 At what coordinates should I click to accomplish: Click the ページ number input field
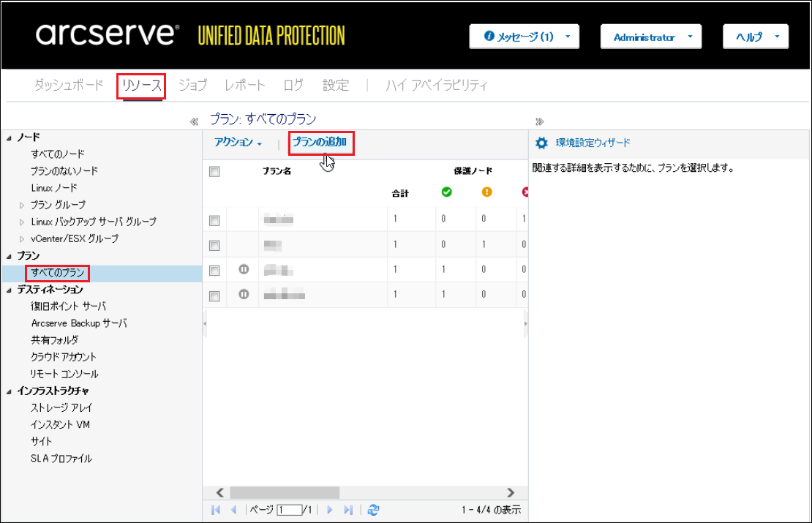click(290, 510)
